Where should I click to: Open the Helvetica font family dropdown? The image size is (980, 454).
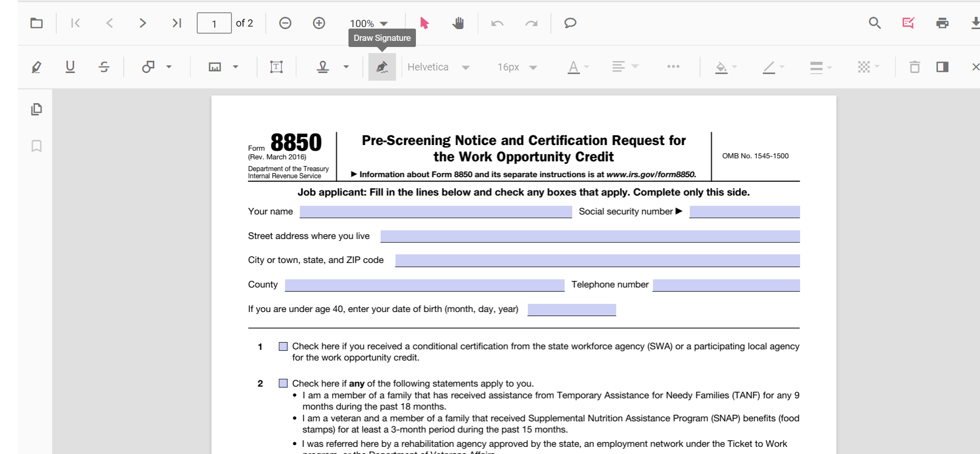point(438,67)
